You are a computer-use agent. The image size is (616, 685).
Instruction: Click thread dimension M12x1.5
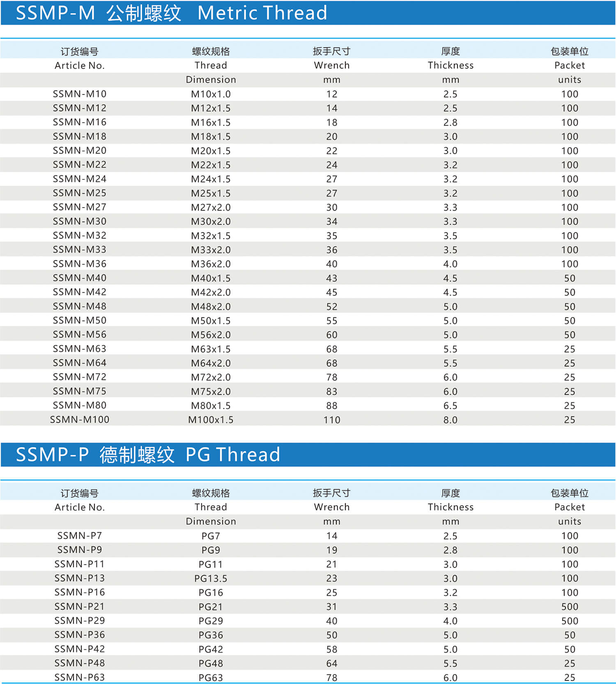tap(211, 108)
